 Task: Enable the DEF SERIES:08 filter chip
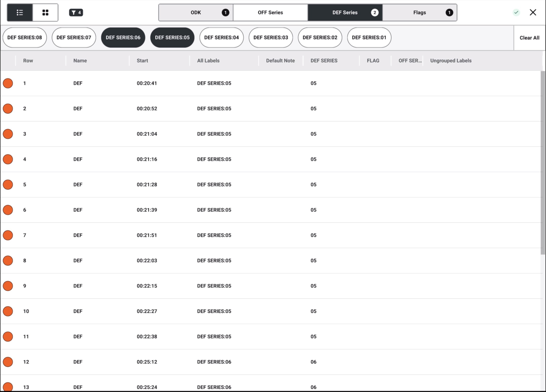(25, 37)
